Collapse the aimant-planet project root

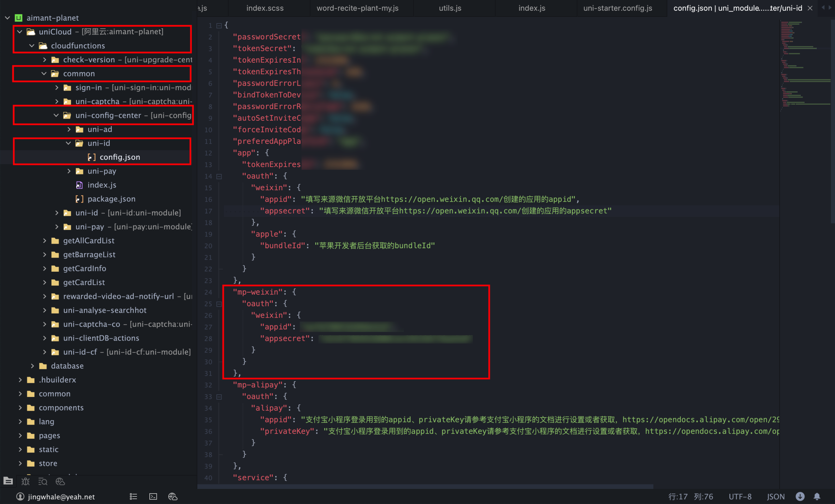tap(7, 18)
